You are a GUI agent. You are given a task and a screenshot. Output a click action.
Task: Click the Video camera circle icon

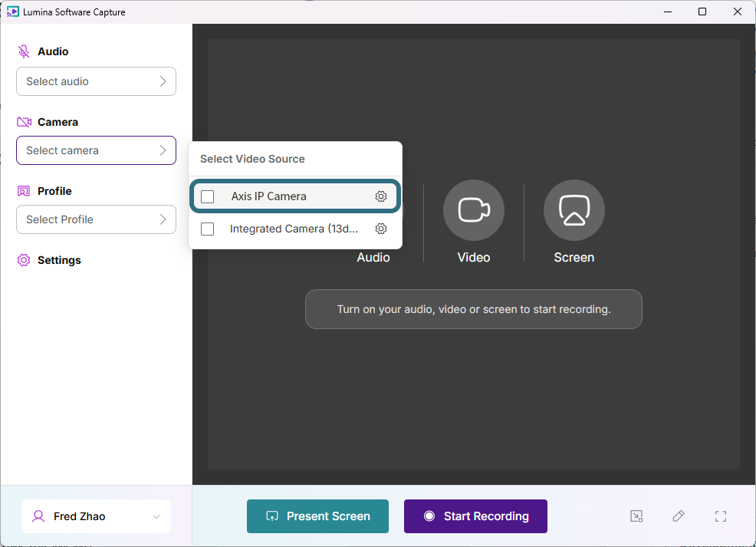474,210
